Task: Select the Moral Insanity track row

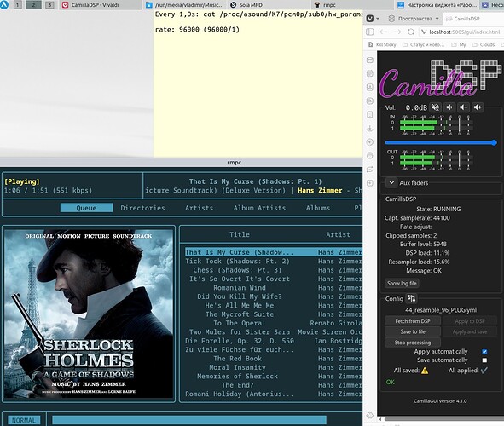Action: (x=274, y=367)
